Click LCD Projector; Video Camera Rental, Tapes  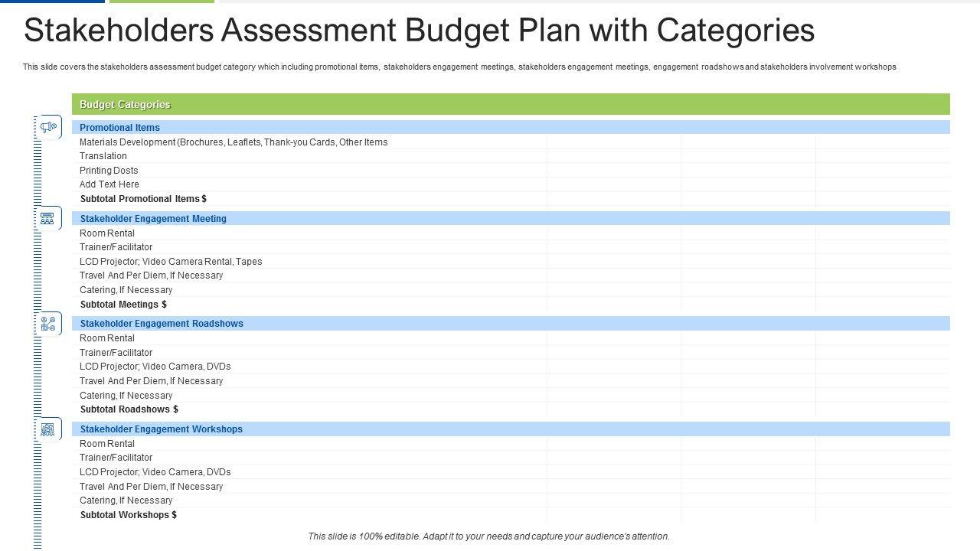(171, 262)
